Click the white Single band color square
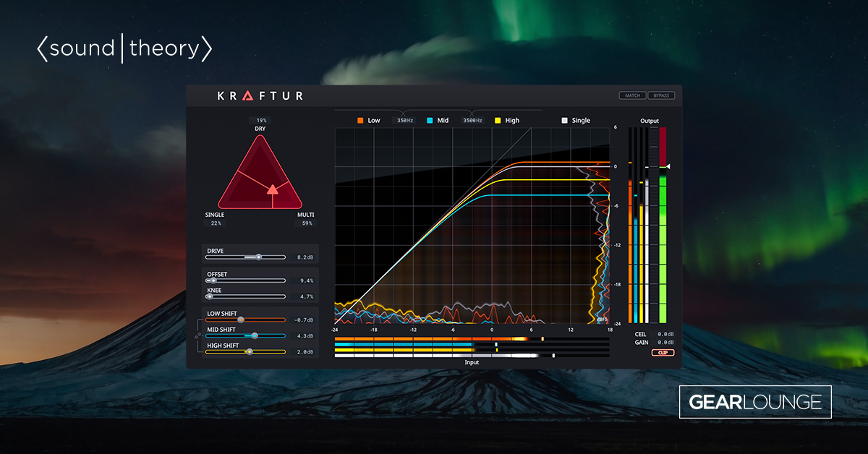Viewport: 868px width, 454px height. pyautogui.click(x=564, y=121)
